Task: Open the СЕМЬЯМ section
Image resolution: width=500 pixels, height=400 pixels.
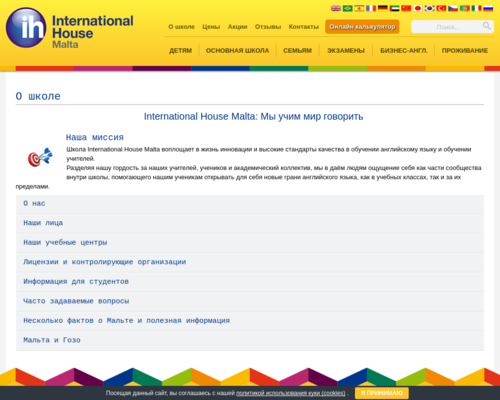Action: (x=297, y=51)
